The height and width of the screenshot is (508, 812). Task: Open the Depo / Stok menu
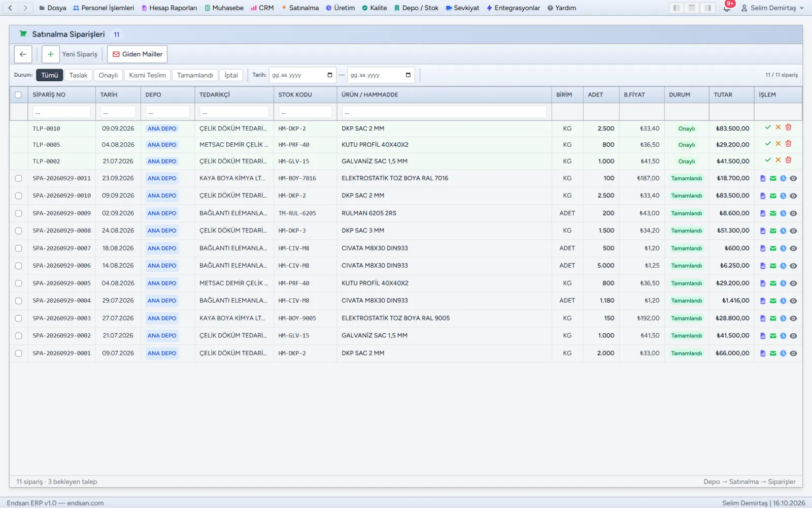[416, 8]
